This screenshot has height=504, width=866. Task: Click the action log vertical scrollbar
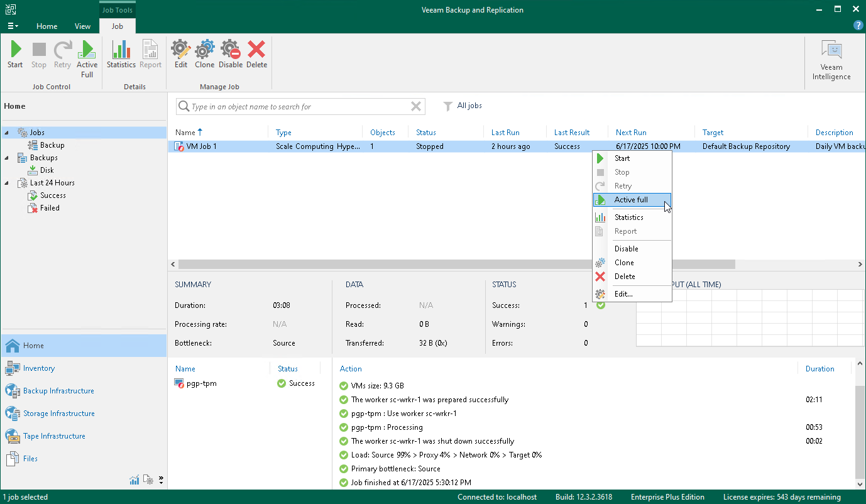pos(860,432)
